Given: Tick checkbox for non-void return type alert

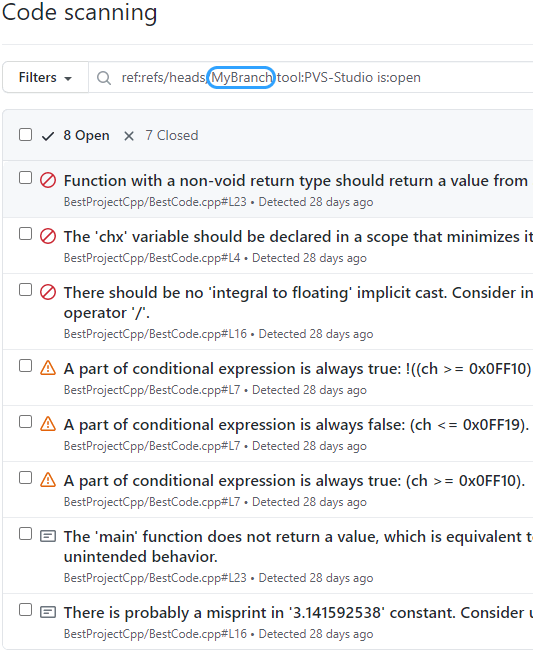Looking at the screenshot, I should (26, 178).
